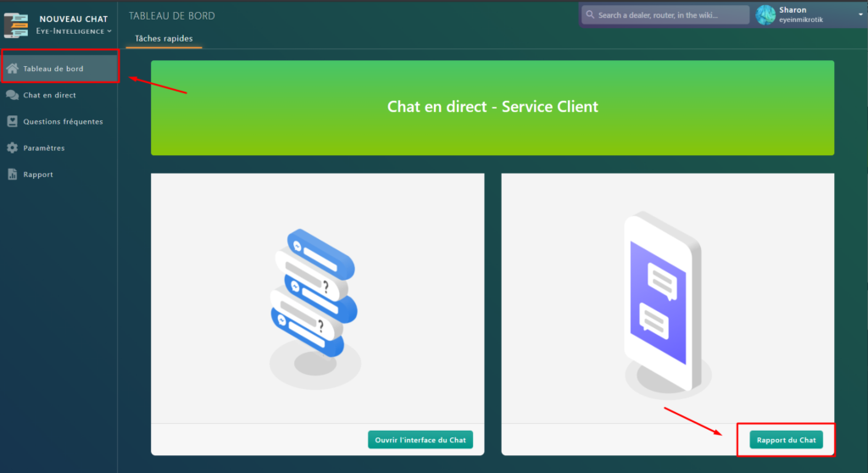Click the green Chat en direct - Service Client banner
Image resolution: width=868 pixels, height=473 pixels.
tap(492, 108)
